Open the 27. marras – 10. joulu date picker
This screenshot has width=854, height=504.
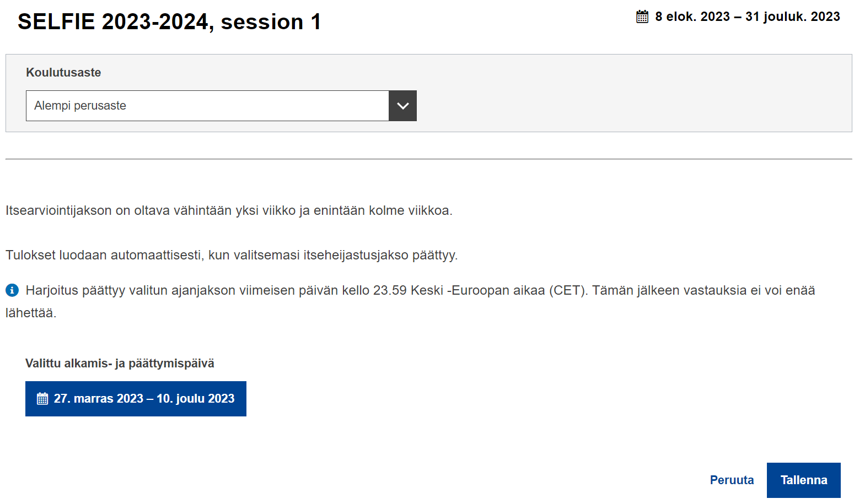pyautogui.click(x=136, y=399)
